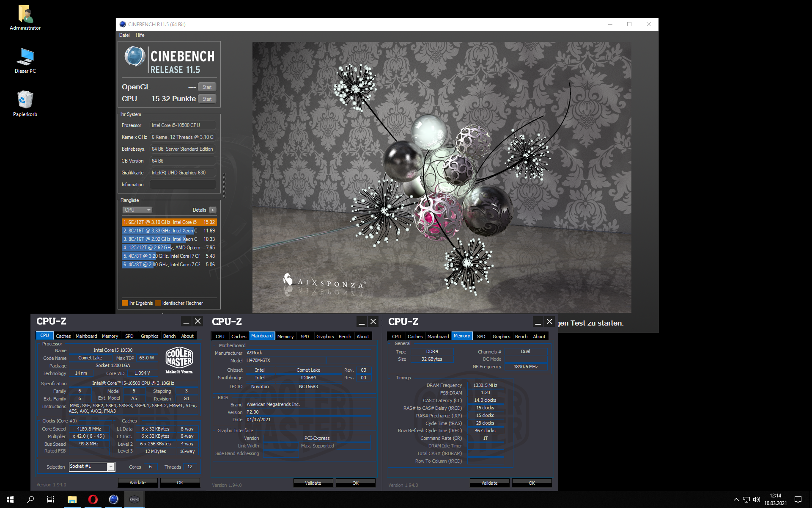This screenshot has height=508, width=812.
Task: Open the CPU ranking dropdown in Rangliste
Action: pyautogui.click(x=137, y=210)
